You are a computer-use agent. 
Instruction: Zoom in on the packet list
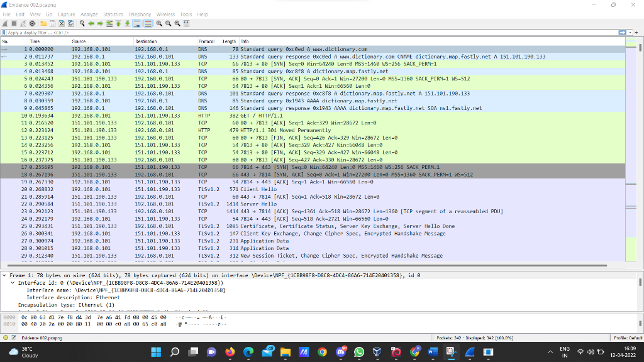(x=159, y=23)
